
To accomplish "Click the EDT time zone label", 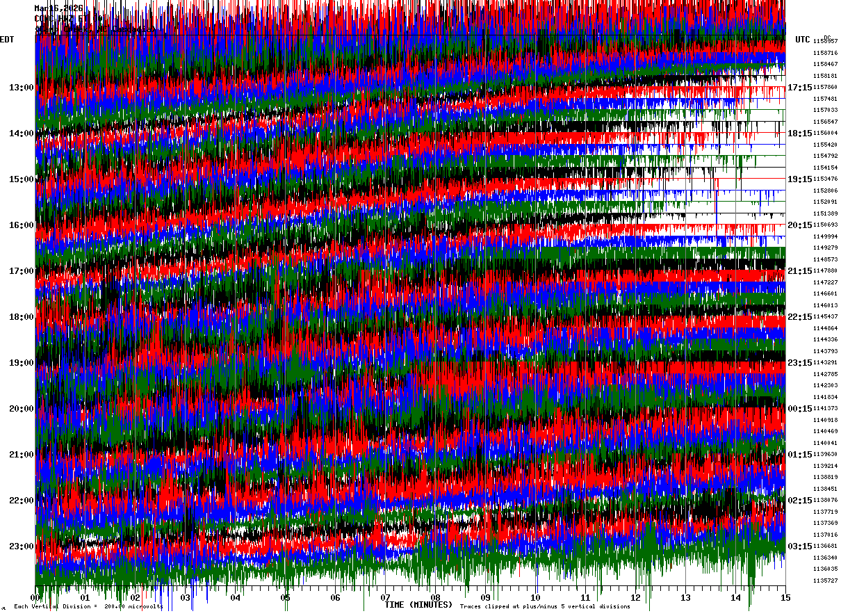I will [7, 40].
